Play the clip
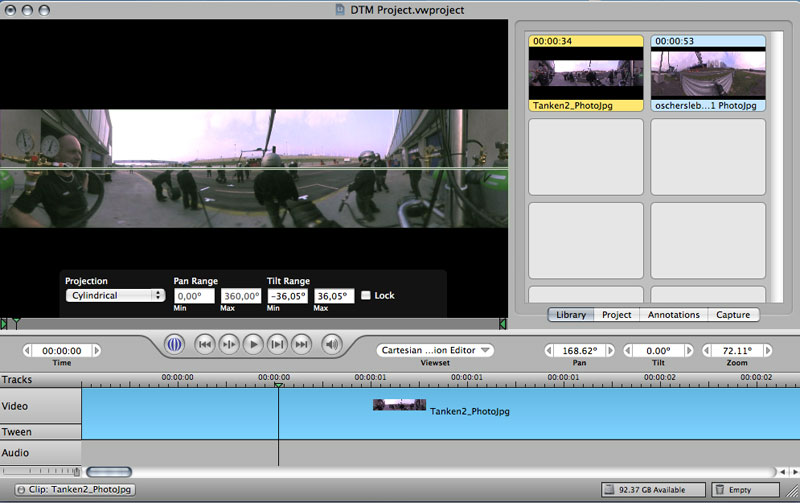The image size is (800, 503). point(253,345)
